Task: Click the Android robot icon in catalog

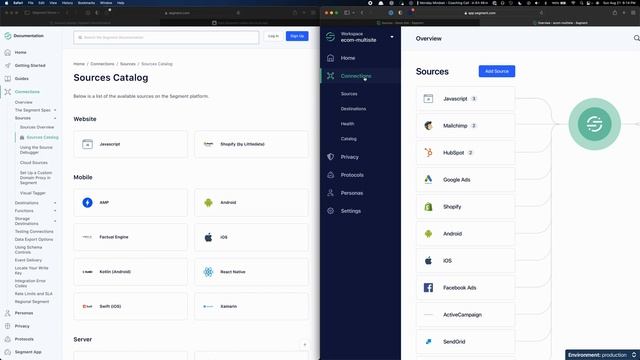Action: point(208,202)
